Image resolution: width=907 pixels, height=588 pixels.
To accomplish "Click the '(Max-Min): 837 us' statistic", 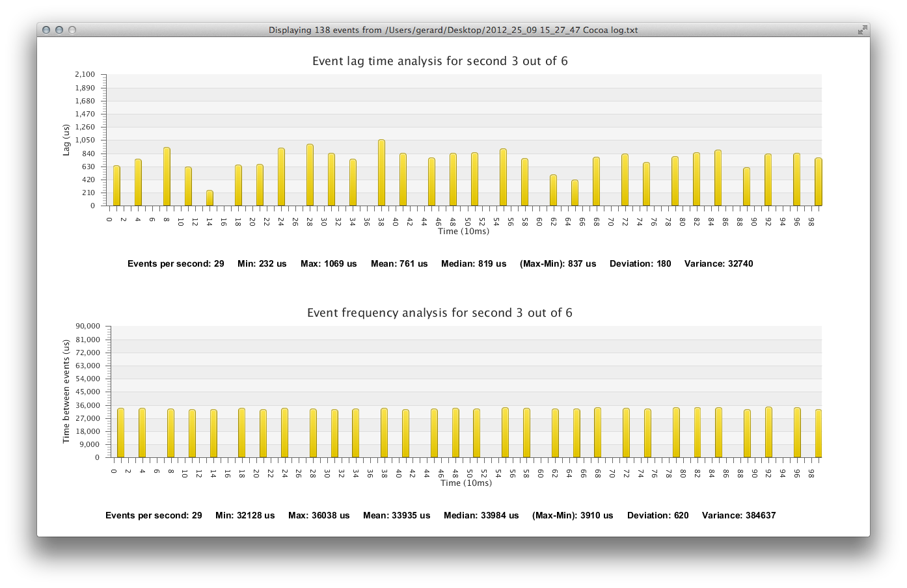I will 558,264.
